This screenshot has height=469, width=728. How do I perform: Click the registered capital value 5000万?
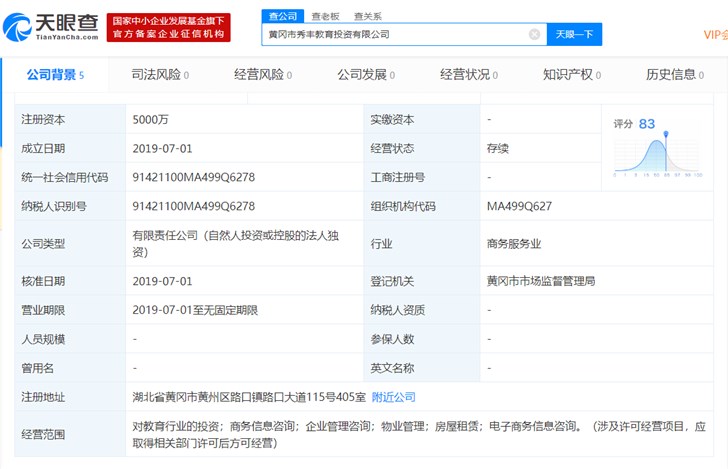150,120
